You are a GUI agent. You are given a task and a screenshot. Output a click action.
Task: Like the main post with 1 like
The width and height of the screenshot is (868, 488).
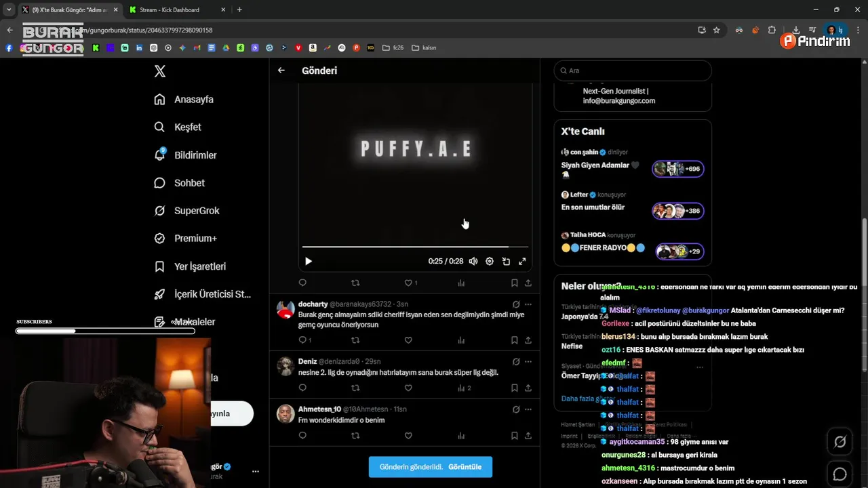click(411, 283)
